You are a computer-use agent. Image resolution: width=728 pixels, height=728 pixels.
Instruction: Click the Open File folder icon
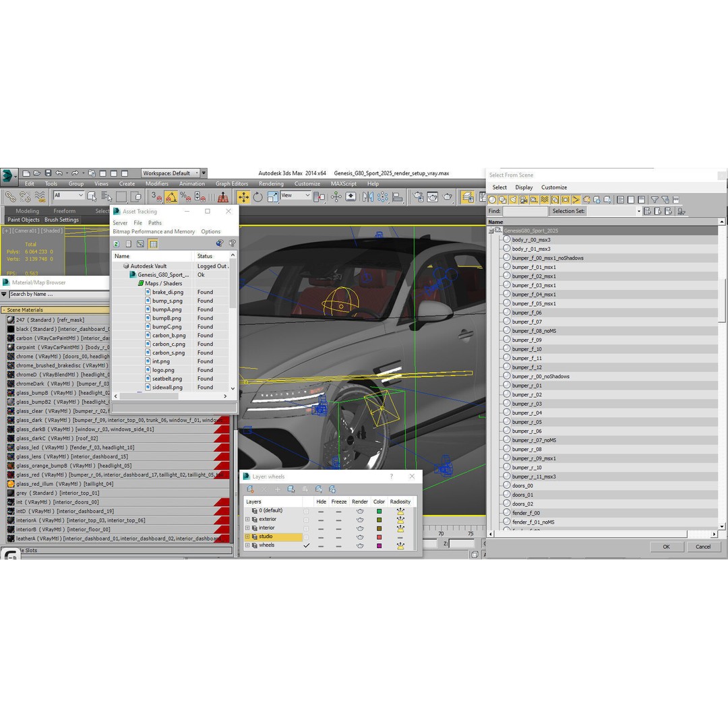pos(37,173)
